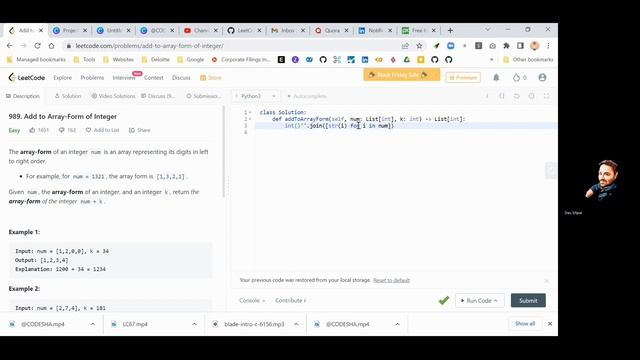Click the Contribute link
The width and height of the screenshot is (640, 360).
pyautogui.click(x=290, y=300)
